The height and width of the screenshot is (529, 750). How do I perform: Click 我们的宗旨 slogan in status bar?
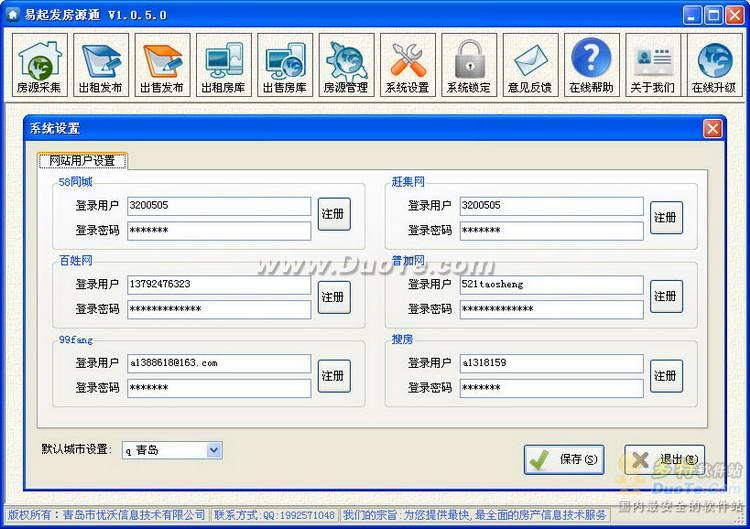coord(474,515)
